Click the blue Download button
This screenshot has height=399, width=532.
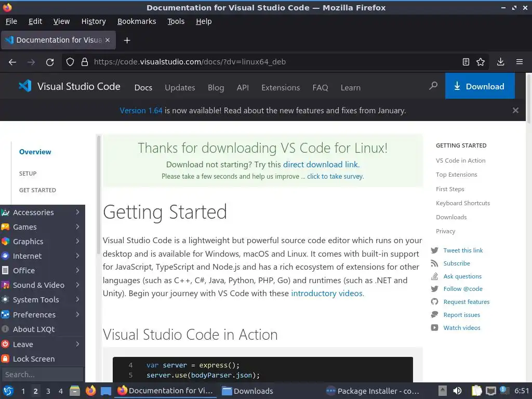pos(480,86)
